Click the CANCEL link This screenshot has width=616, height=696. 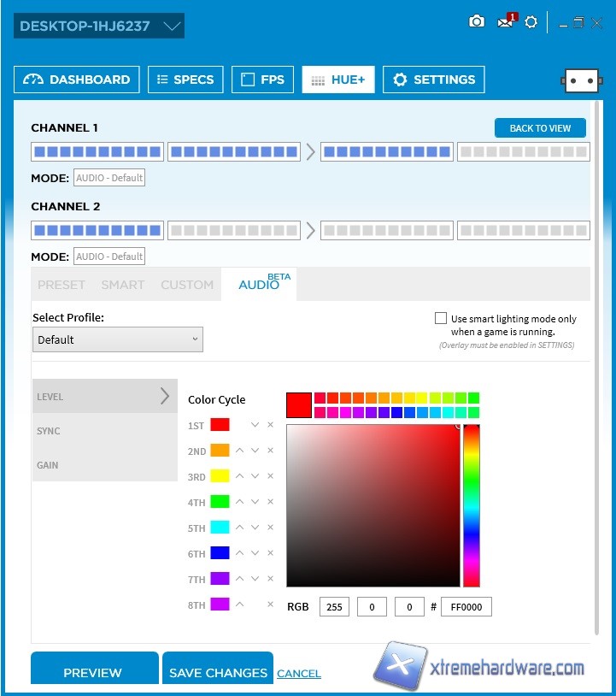[299, 674]
